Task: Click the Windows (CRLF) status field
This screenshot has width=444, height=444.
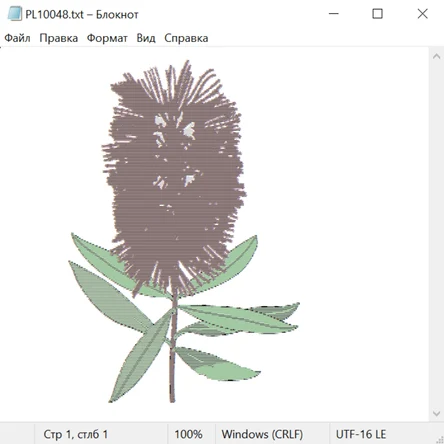Action: 262,434
